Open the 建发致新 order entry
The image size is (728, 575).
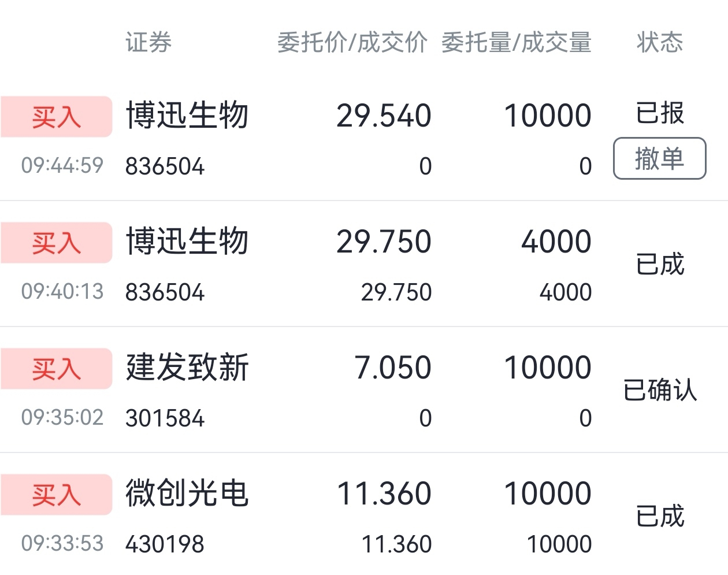[364, 390]
